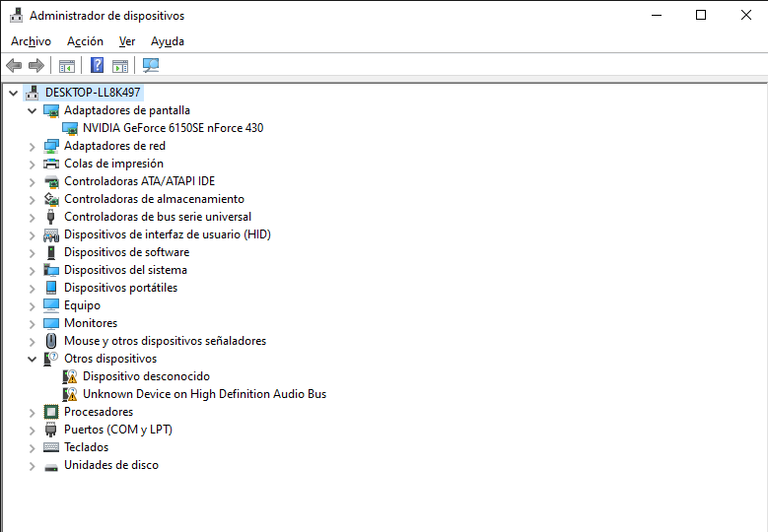
Task: Select the Monitores label
Action: click(91, 323)
